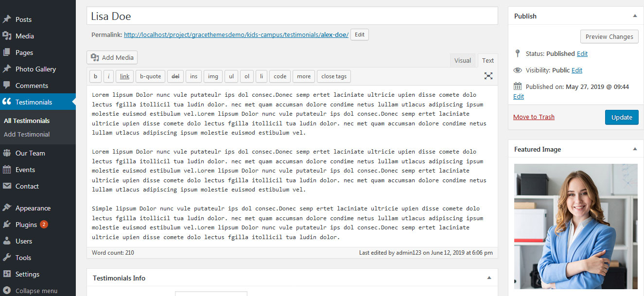Insert code tag button
The width and height of the screenshot is (644, 296).
tap(280, 76)
